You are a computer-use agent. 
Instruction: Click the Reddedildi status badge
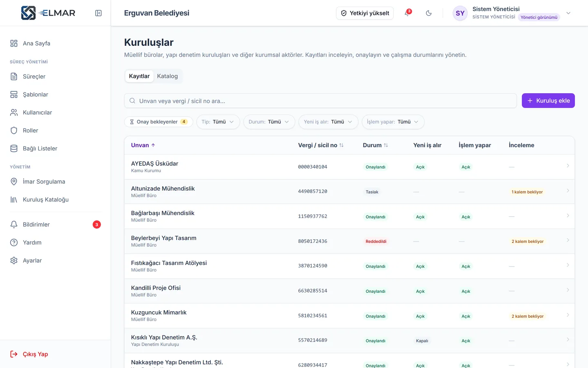click(x=376, y=241)
